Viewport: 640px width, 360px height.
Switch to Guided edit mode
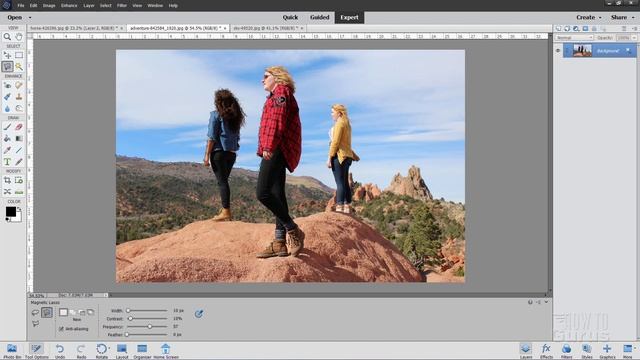320,17
